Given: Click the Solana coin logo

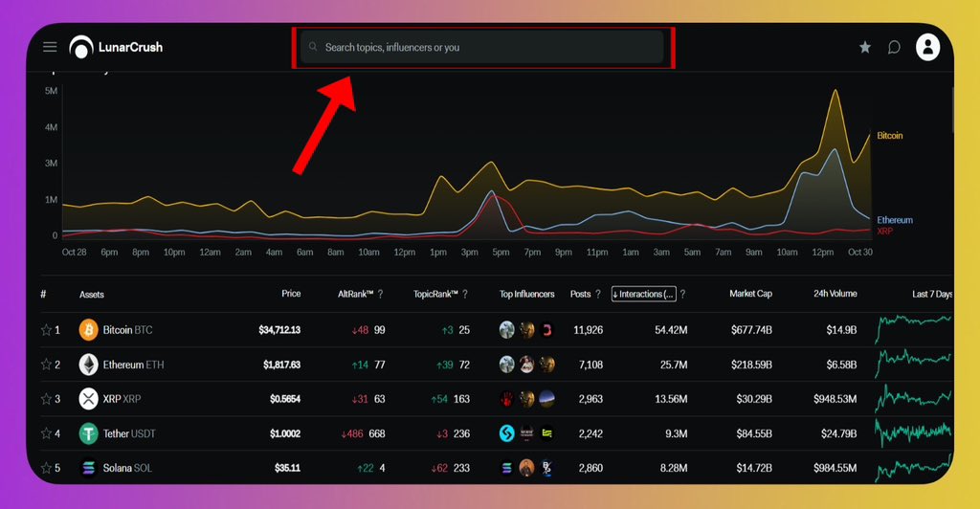Looking at the screenshot, I should pos(88,468).
